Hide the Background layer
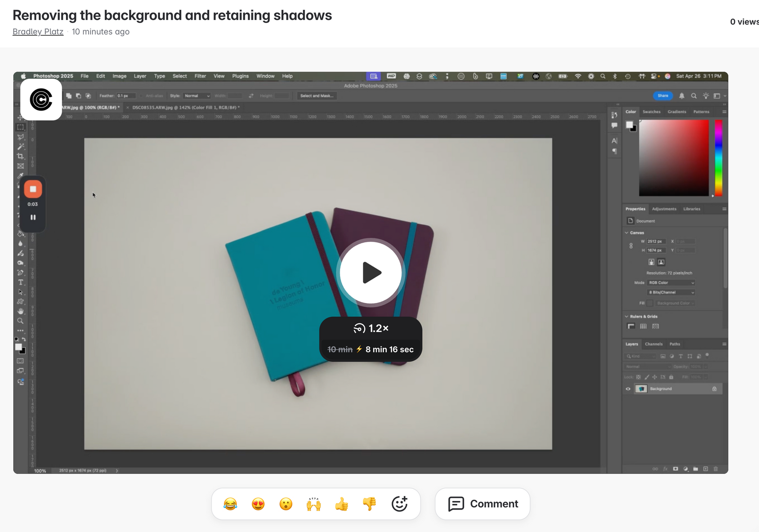 click(x=627, y=388)
